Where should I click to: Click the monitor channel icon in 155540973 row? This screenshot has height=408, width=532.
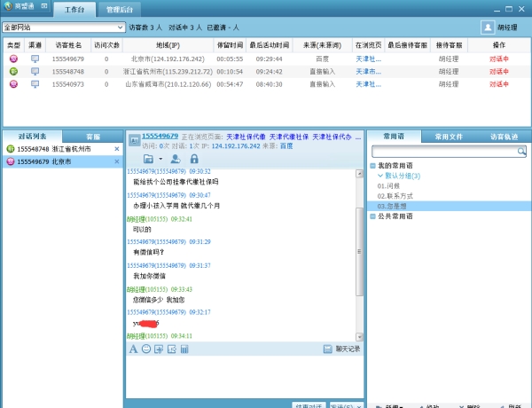[35, 84]
